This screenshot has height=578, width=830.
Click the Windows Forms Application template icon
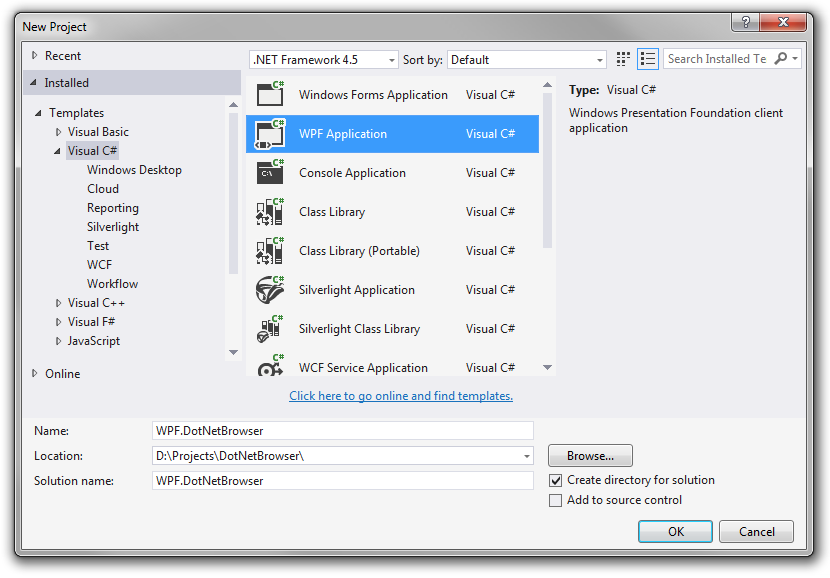[x=270, y=95]
